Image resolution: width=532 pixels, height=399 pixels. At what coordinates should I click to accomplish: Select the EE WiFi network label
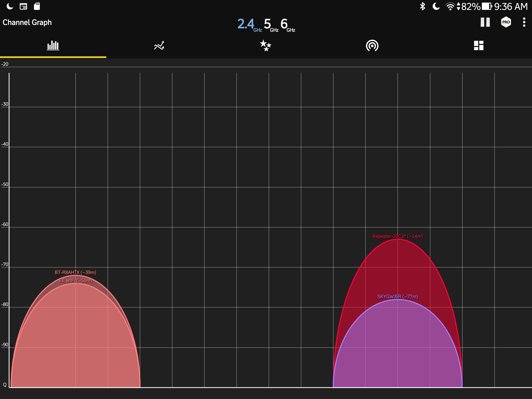(x=75, y=281)
